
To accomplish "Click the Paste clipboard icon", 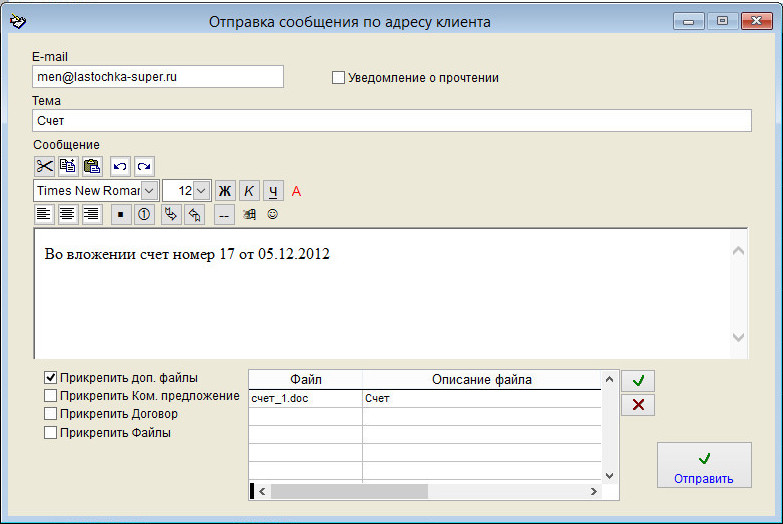I will click(x=91, y=166).
